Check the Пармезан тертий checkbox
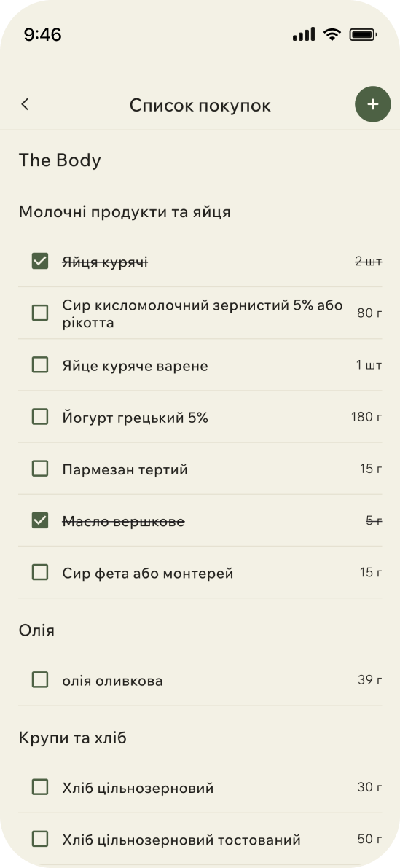 click(x=40, y=469)
